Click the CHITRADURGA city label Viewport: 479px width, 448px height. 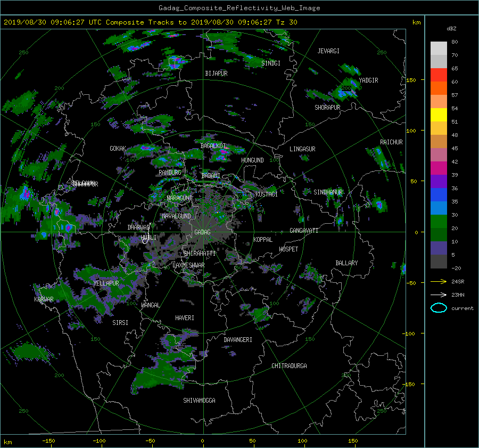[x=289, y=366]
